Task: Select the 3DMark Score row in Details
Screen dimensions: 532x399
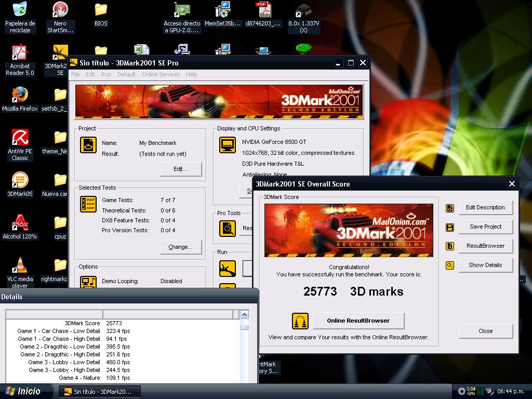Action: [x=123, y=323]
